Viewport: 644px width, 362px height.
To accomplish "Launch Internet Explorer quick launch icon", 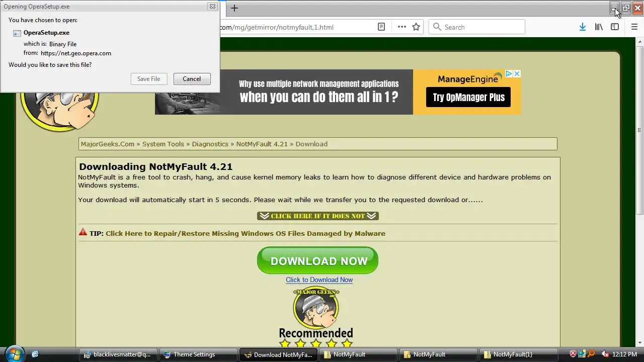I will [x=35, y=354].
